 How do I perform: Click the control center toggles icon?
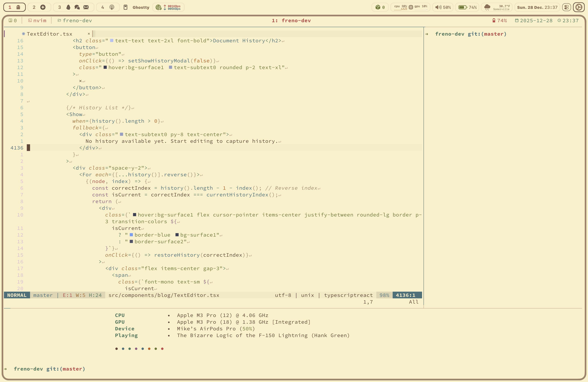point(566,7)
